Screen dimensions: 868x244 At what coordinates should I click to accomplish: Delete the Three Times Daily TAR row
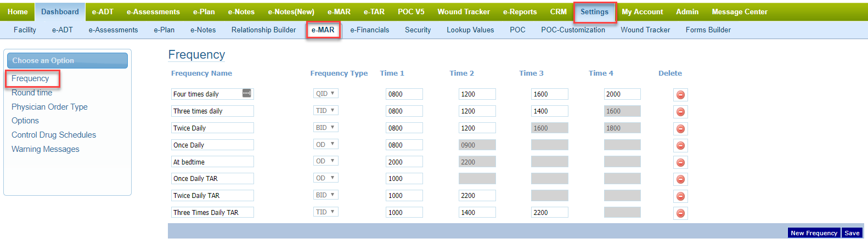[x=680, y=213]
